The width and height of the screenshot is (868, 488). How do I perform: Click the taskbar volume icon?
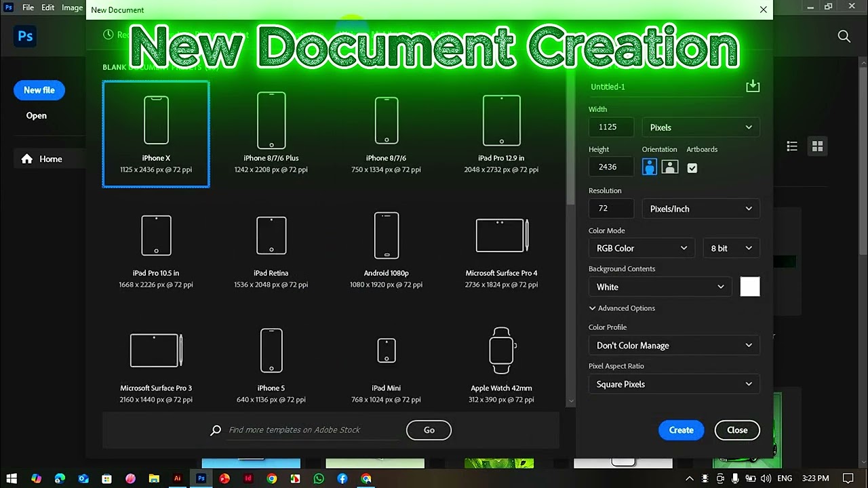766,479
